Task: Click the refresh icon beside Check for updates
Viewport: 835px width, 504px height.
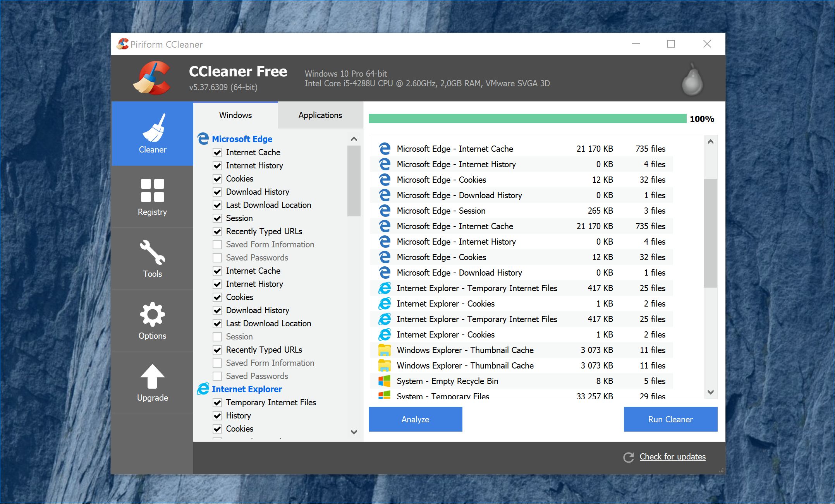Action: [629, 457]
